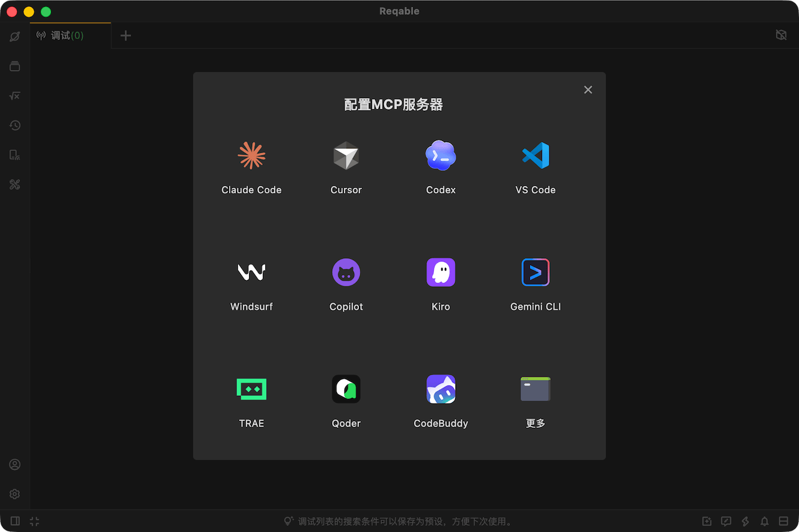Viewport: 799px width, 532px height.
Task: Click the search-preset tip text in status bar
Action: tap(405, 521)
